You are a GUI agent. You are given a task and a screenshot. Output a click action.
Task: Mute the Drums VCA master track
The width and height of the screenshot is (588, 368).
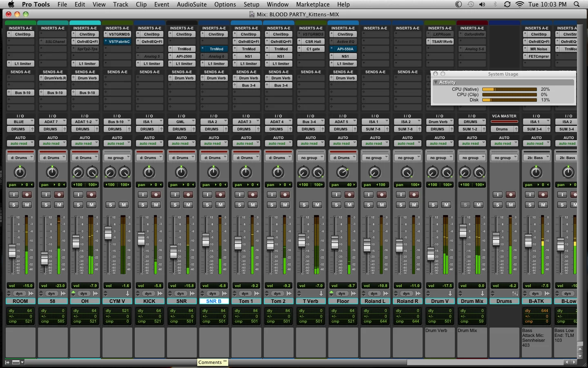pos(511,205)
